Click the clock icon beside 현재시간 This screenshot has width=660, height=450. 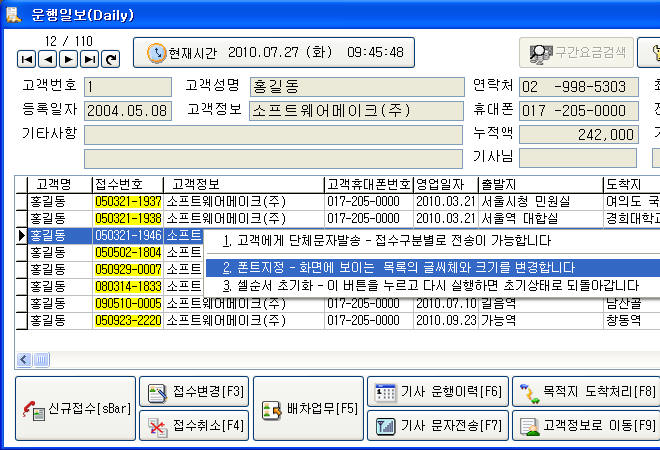[x=156, y=53]
